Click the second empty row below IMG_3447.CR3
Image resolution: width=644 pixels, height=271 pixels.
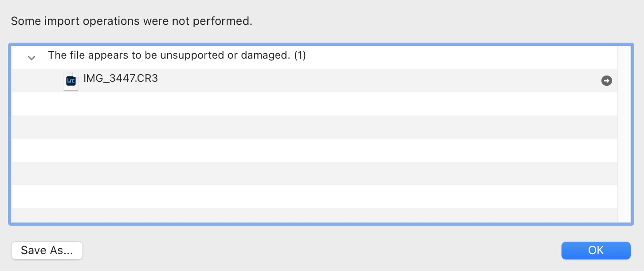click(x=310, y=127)
